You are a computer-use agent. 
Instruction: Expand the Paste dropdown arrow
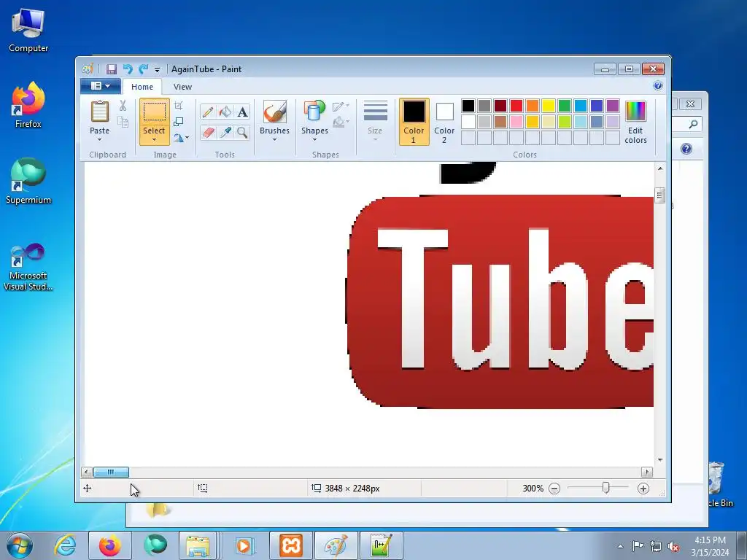(x=99, y=139)
